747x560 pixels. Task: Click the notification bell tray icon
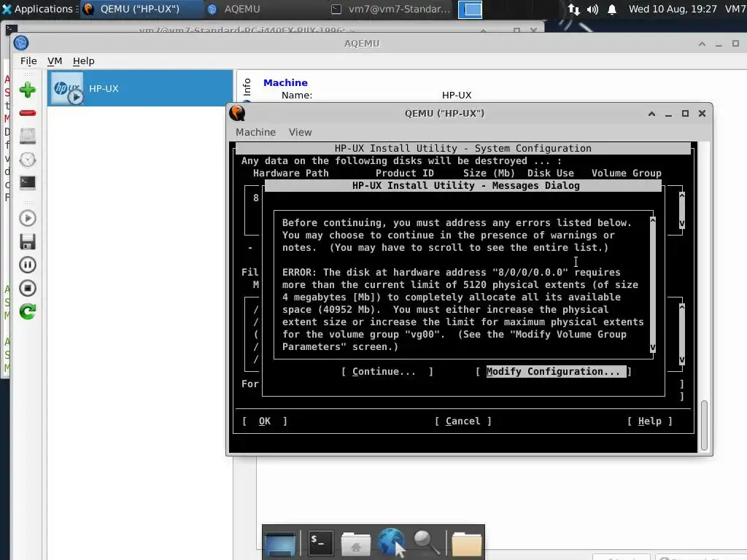coord(612,9)
